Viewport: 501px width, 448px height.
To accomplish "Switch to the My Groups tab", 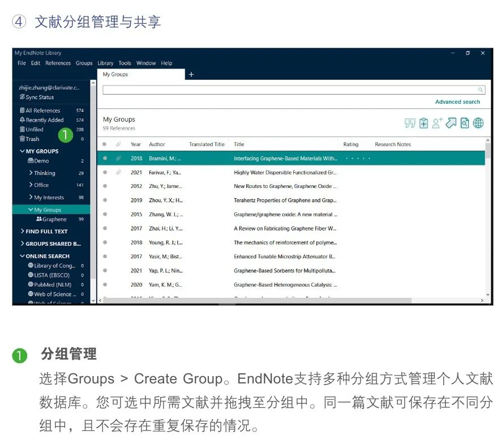I will coord(141,74).
